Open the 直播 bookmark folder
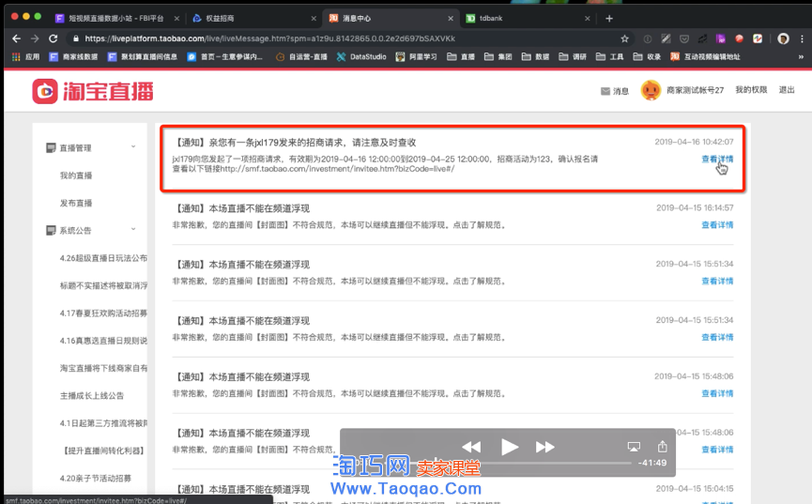This screenshot has height=504, width=812. click(x=461, y=56)
